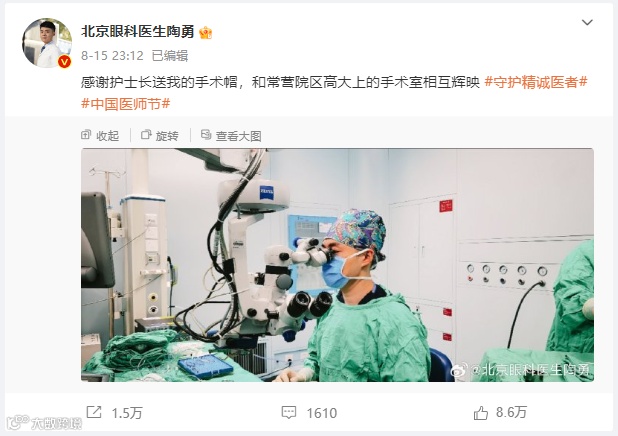The image size is (618, 436).
Task: Click the 旋转 rotate label
Action: 167,136
